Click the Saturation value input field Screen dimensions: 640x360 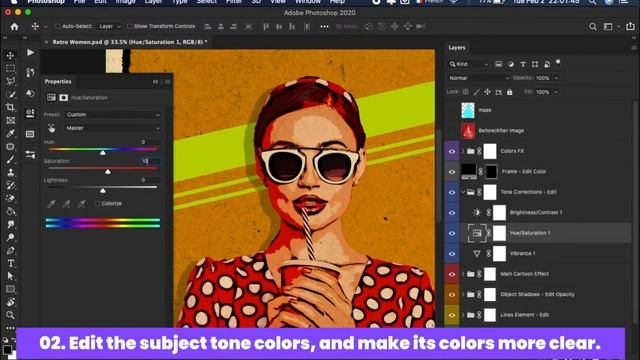coord(150,161)
